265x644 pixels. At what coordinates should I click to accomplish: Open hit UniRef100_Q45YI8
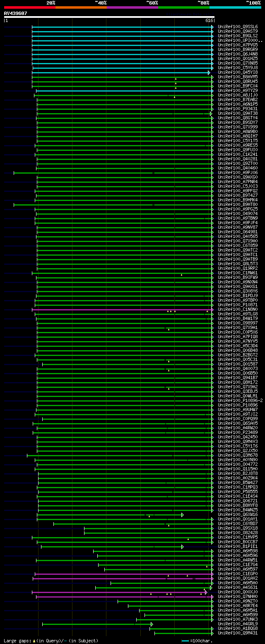pyautogui.click(x=238, y=73)
